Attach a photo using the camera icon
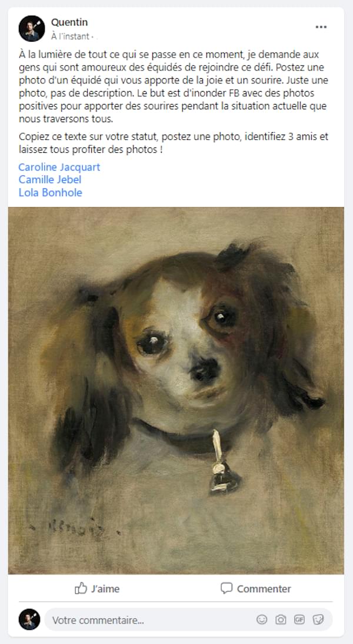The width and height of the screenshot is (353, 644). (x=281, y=619)
